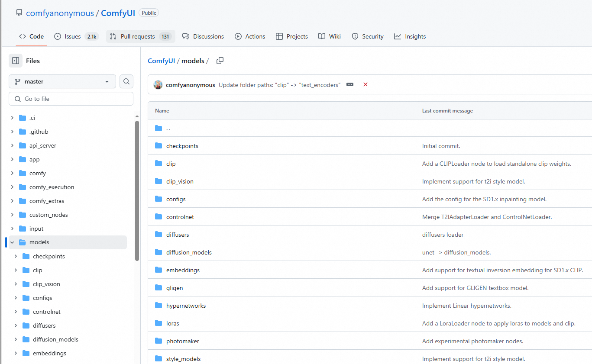This screenshot has width=592, height=364.
Task: Copy the models path with copy icon
Action: pos(220,61)
